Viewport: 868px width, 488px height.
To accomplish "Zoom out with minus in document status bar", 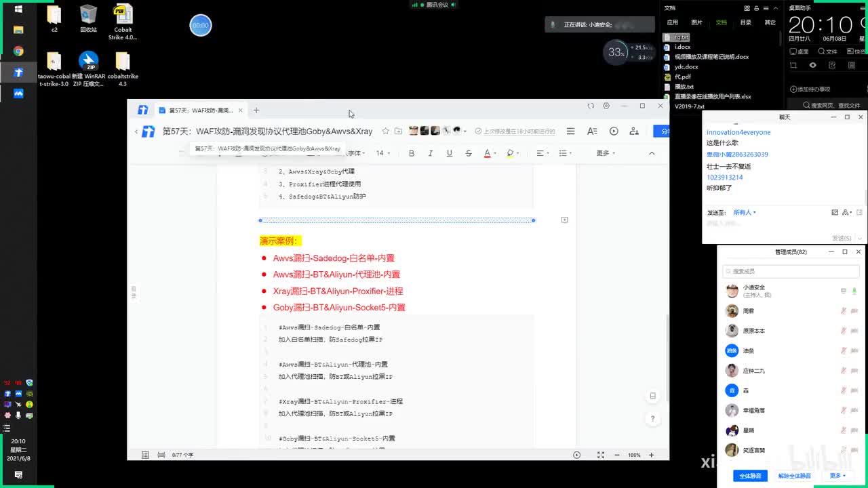I will click(618, 455).
